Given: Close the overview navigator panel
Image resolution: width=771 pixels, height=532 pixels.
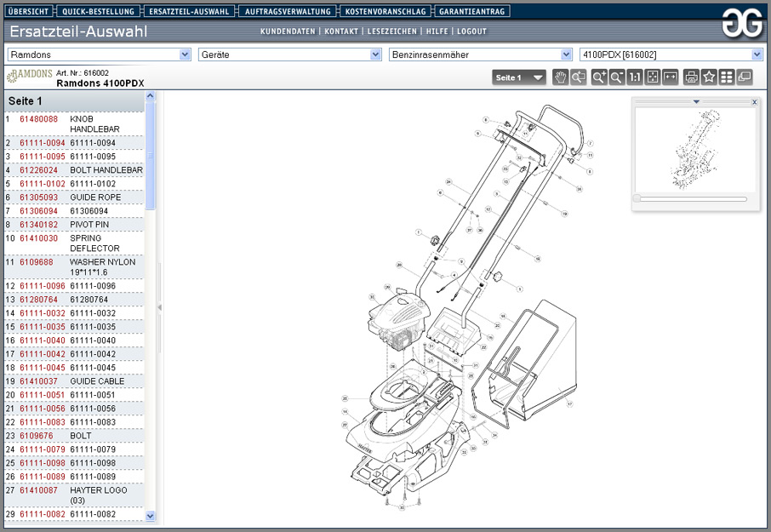Looking at the screenshot, I should [754, 102].
